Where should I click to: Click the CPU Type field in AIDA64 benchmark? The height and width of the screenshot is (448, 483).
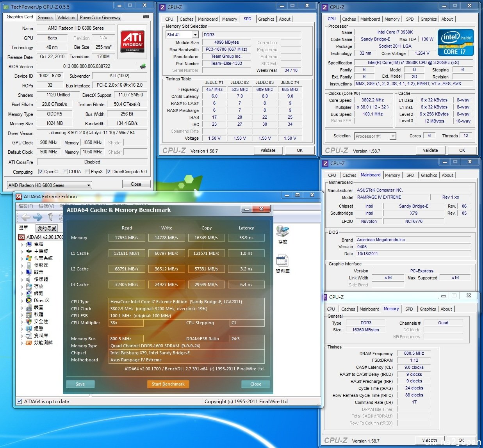187,302
